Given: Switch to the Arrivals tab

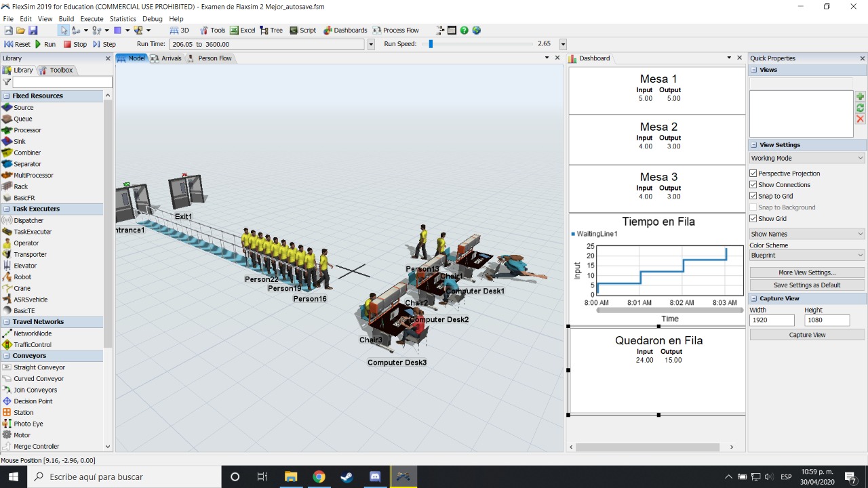Looking at the screenshot, I should pos(165,58).
